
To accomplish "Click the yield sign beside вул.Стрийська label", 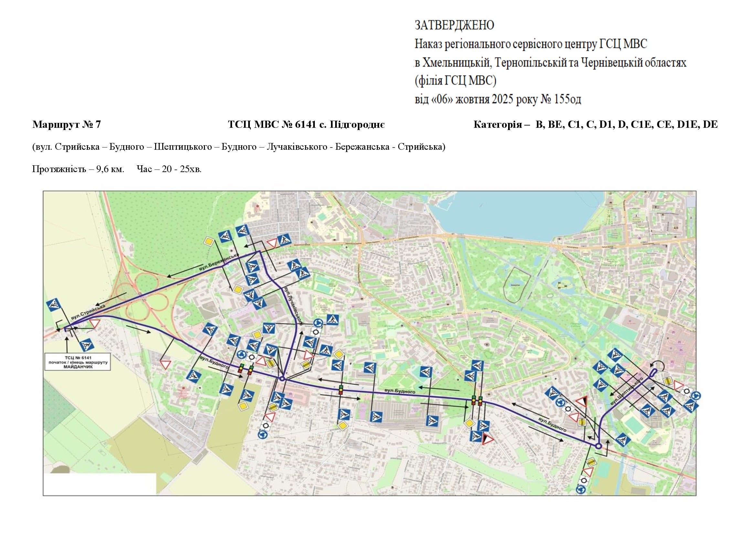I will coord(94,323).
